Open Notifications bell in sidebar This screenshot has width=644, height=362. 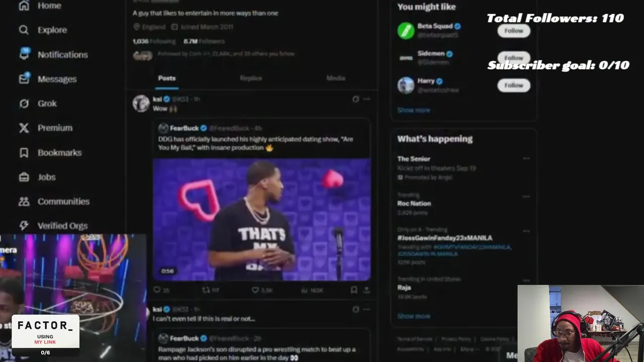25,54
